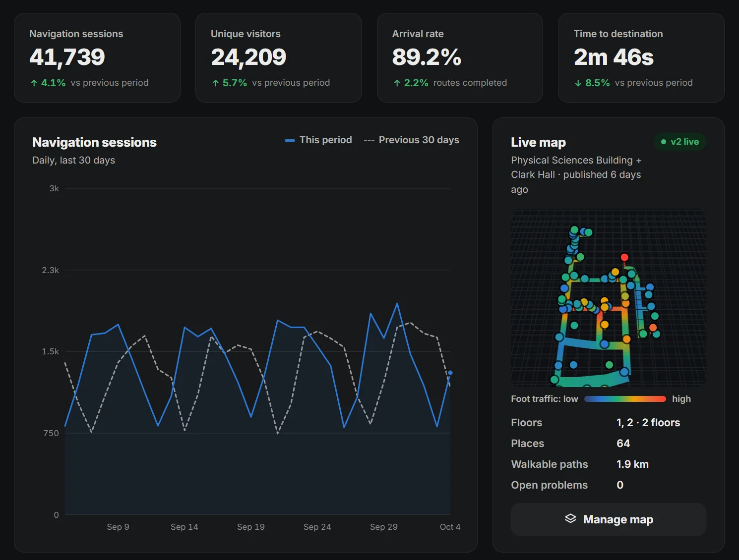The width and height of the screenshot is (739, 560).
Task: Click the Time to destination card label
Action: click(x=618, y=34)
